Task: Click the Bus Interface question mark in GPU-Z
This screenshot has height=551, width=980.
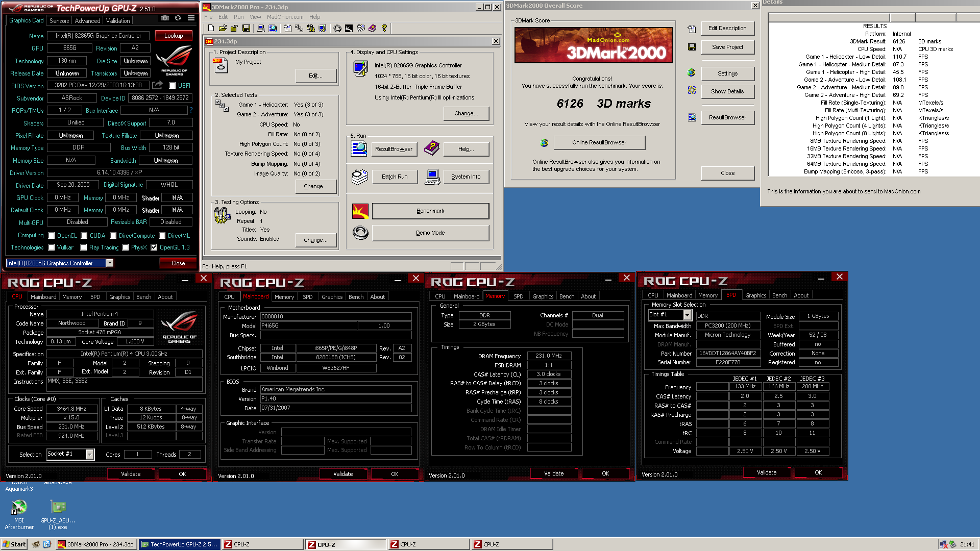Action: (191, 110)
